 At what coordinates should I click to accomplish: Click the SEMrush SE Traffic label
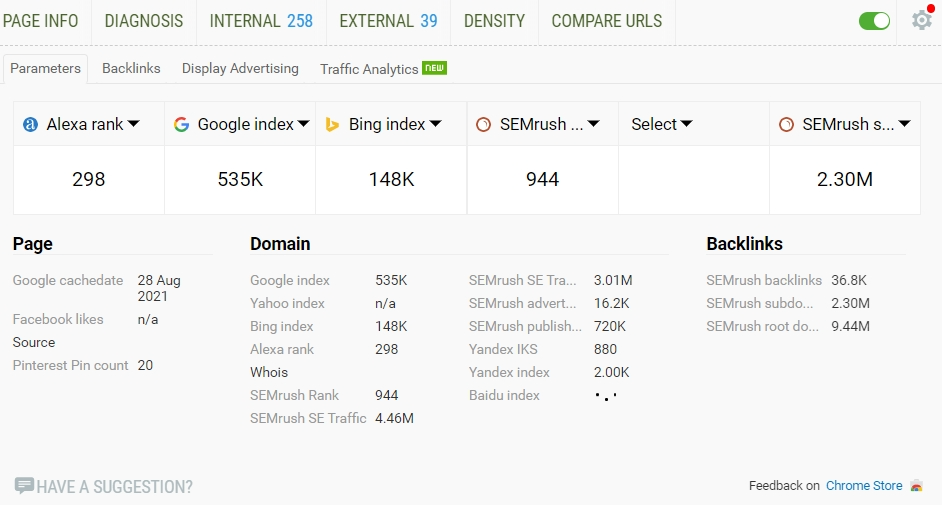[x=308, y=419]
